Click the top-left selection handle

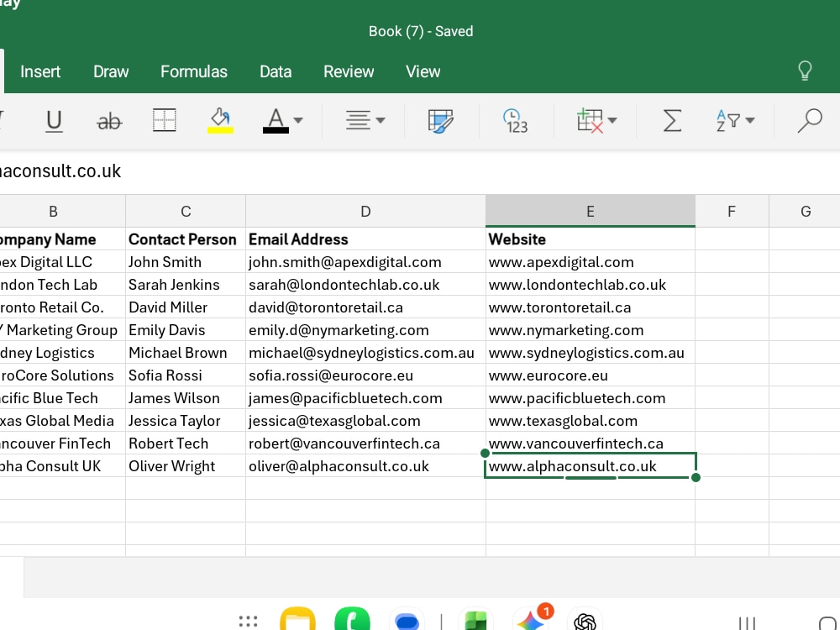pos(485,454)
